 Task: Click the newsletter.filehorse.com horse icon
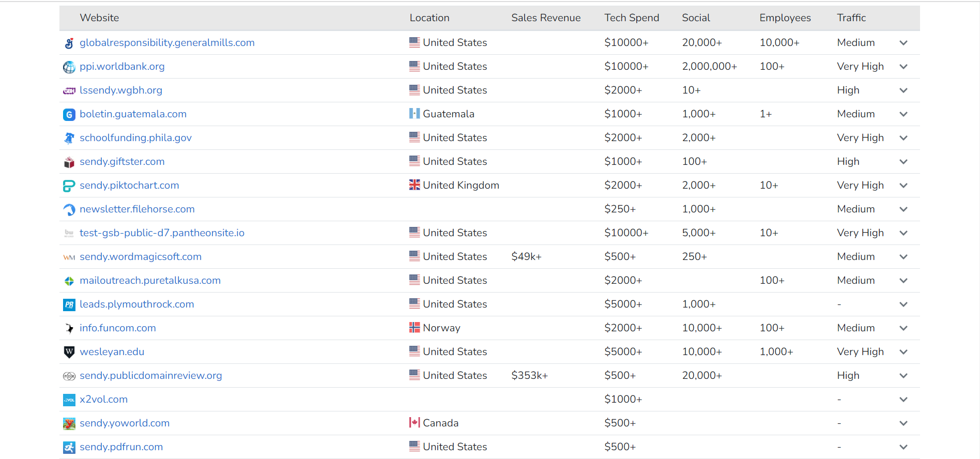pos(69,209)
